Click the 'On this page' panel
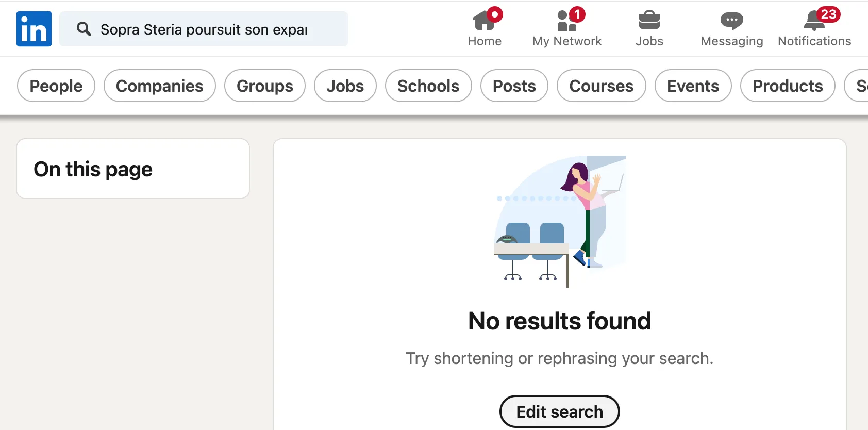Image resolution: width=868 pixels, height=430 pixels. tap(133, 169)
